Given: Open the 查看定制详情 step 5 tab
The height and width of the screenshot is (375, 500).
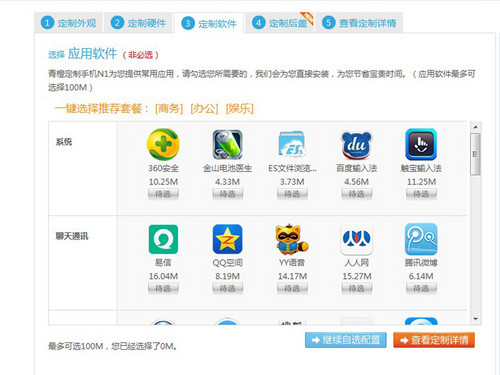Looking at the screenshot, I should click(359, 23).
